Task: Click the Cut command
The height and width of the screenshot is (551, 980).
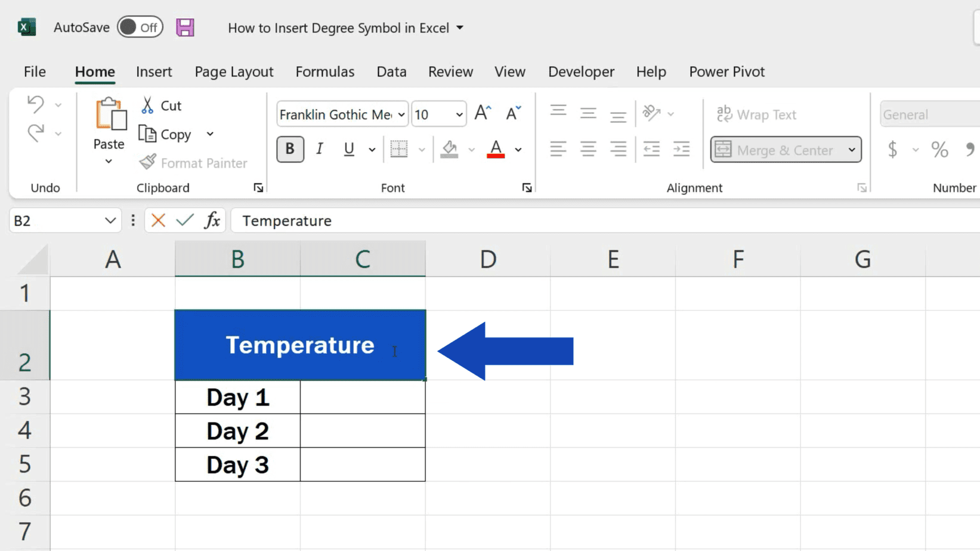Action: [x=160, y=105]
